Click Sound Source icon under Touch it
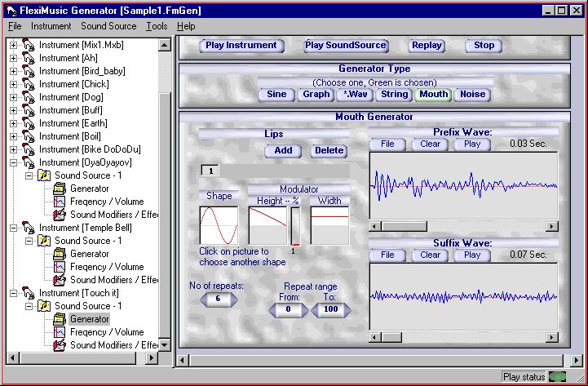 click(44, 306)
